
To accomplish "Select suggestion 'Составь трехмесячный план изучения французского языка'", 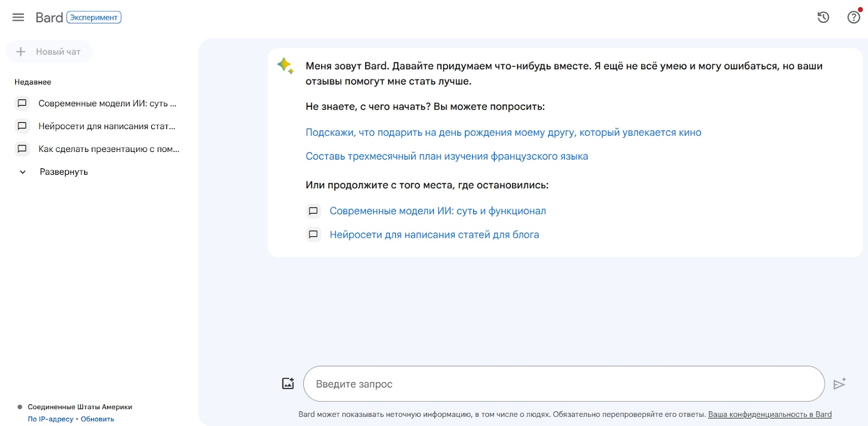I will coord(447,156).
